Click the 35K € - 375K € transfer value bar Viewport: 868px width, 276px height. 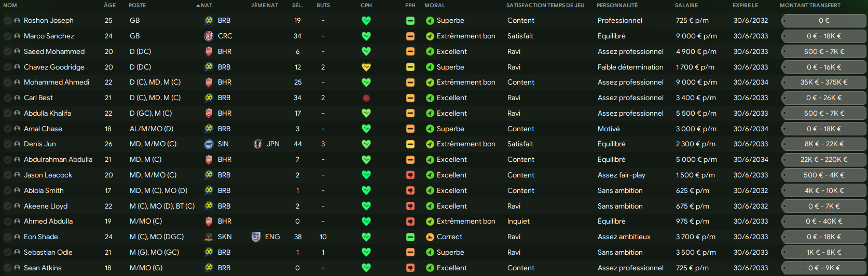pyautogui.click(x=824, y=82)
